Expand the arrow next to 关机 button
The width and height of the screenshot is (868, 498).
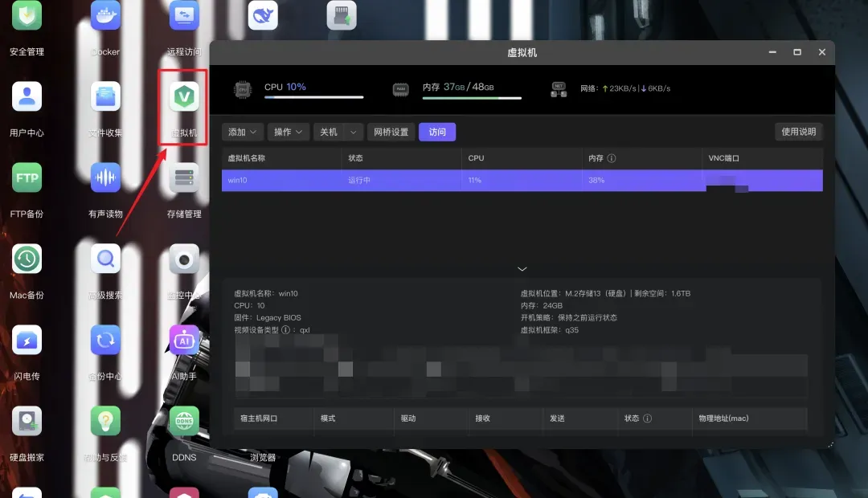[x=352, y=132]
